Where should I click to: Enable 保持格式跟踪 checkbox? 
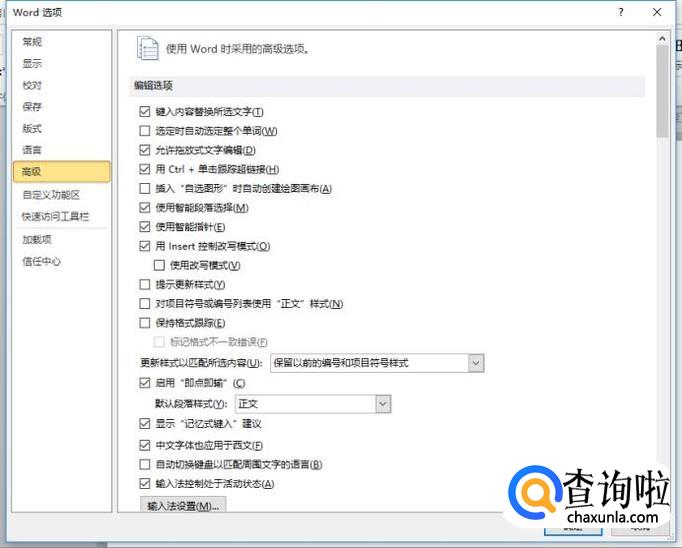tap(145, 323)
